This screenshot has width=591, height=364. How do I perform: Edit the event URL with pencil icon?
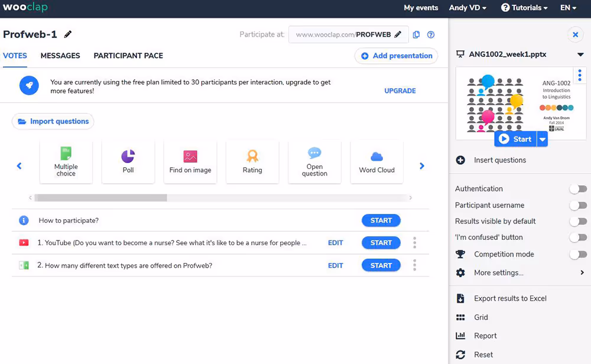pos(398,34)
